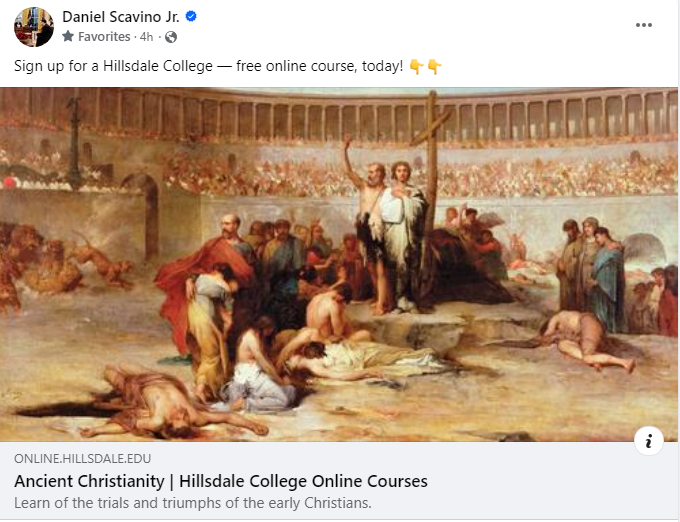Open the Ancient Christianity course link title
The width and height of the screenshot is (680, 522).
coord(220,481)
